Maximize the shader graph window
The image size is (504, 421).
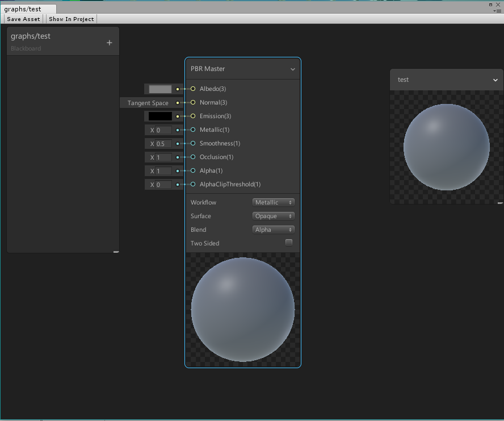[x=490, y=5]
